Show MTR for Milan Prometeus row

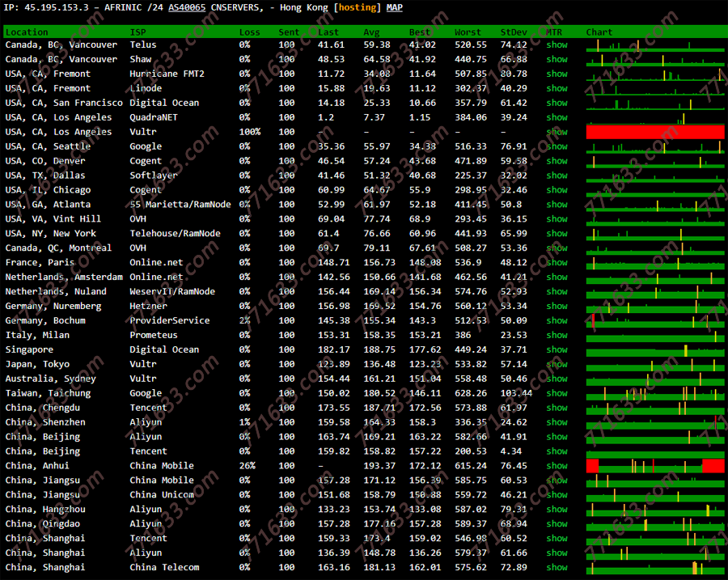[557, 335]
